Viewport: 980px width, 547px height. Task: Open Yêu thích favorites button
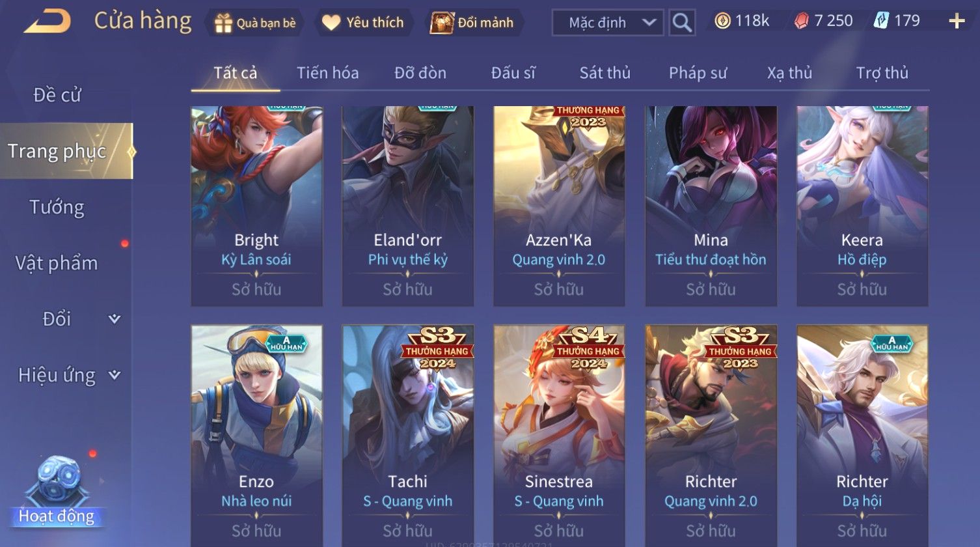[x=363, y=23]
